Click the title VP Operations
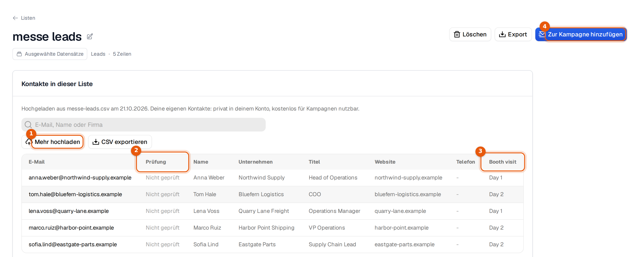Screen dimensions: 644x257 (326, 228)
